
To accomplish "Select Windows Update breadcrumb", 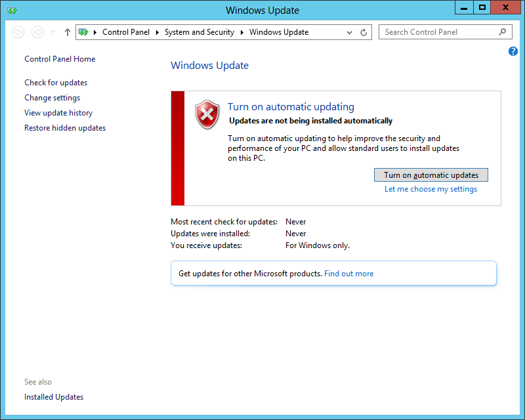I will tap(279, 32).
